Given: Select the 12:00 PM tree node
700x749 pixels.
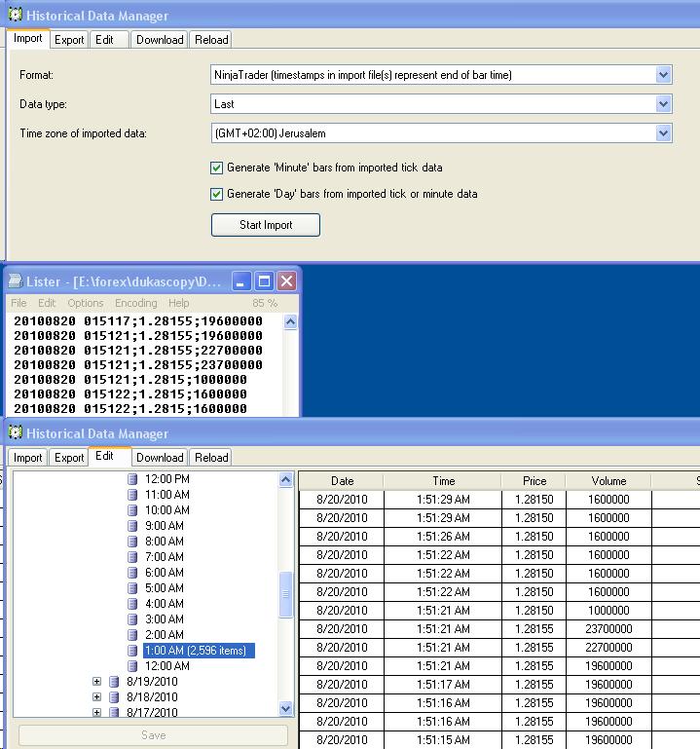Looking at the screenshot, I should [167, 479].
